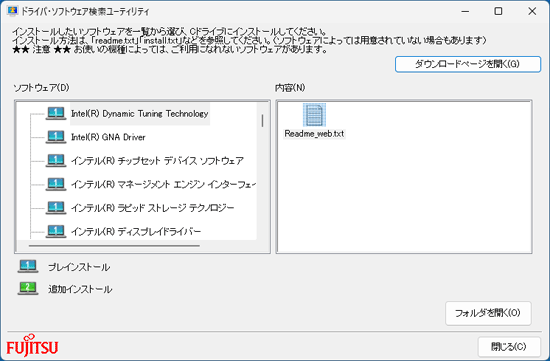Click the ソフトウェア(D) list label
550x361 pixels.
(41, 88)
